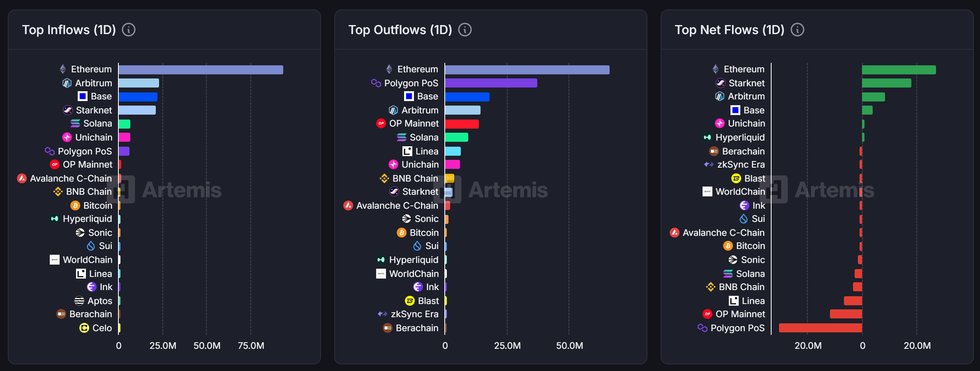
Task: Click Hyperliquid label in Top Inflows chart
Action: pos(87,219)
